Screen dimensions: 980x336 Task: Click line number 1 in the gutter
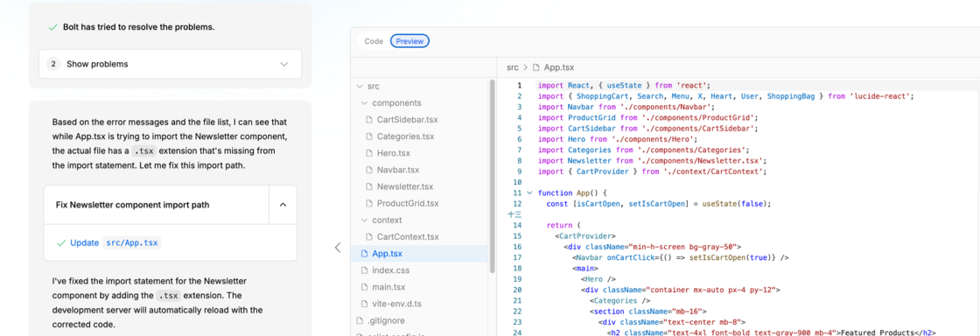pyautogui.click(x=520, y=86)
